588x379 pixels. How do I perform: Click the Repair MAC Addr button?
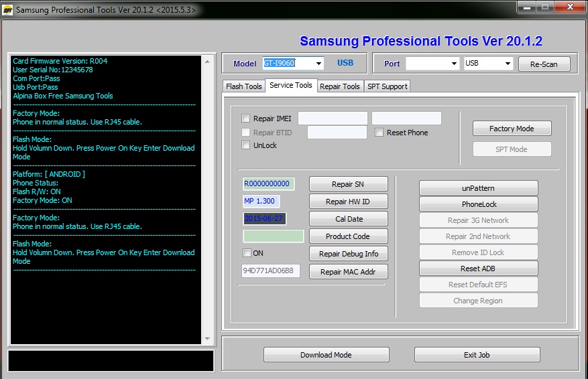349,271
